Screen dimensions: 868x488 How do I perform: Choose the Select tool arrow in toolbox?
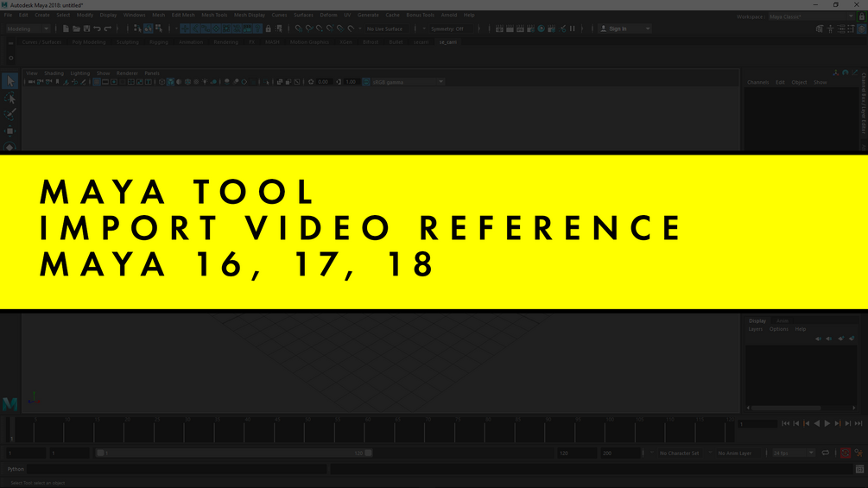click(x=10, y=81)
